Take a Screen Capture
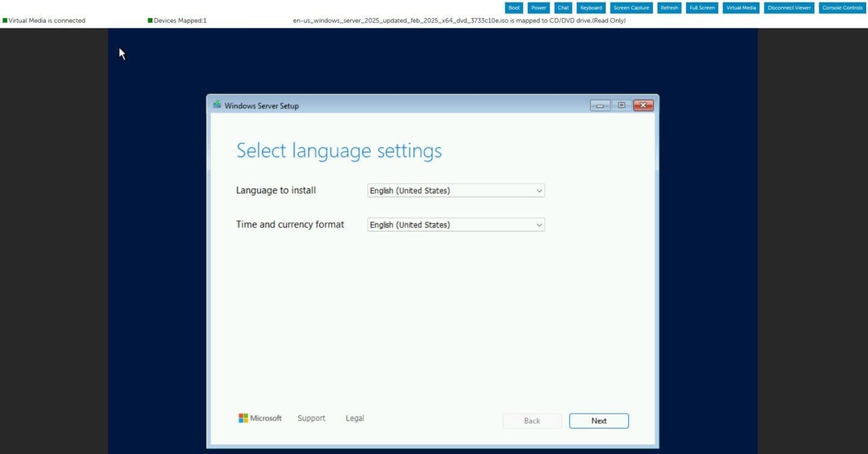This screenshot has height=454, width=868. tap(631, 8)
